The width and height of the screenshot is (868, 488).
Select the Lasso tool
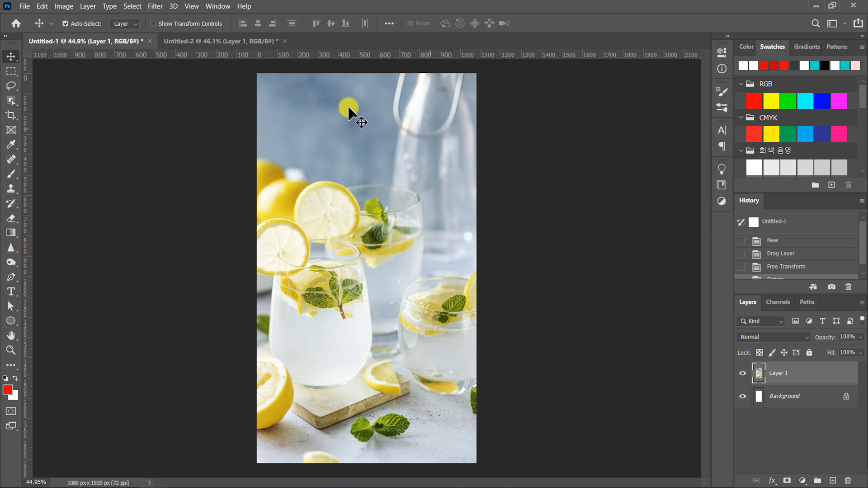[11, 86]
